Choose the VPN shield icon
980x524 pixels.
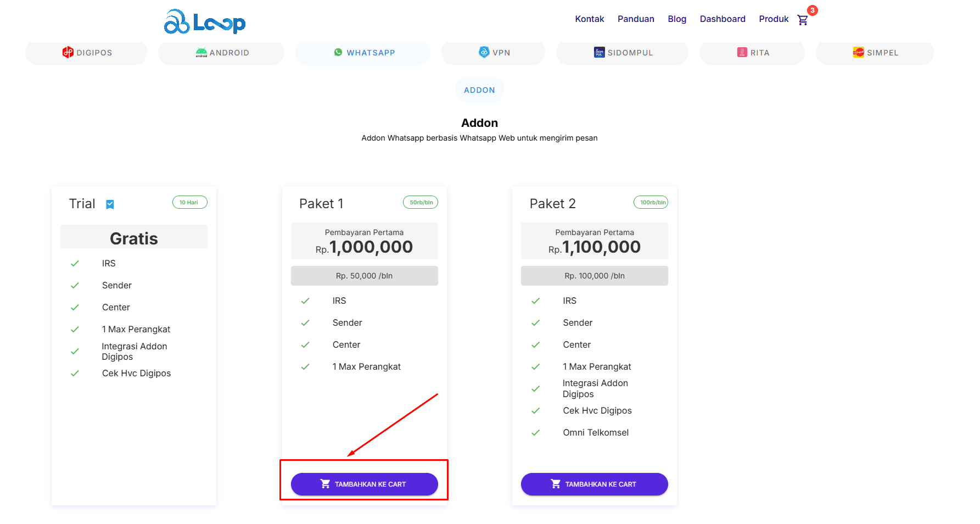click(x=484, y=52)
